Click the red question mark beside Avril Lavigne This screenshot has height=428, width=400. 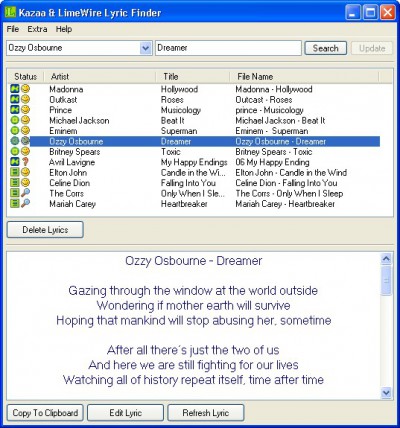[x=25, y=162]
